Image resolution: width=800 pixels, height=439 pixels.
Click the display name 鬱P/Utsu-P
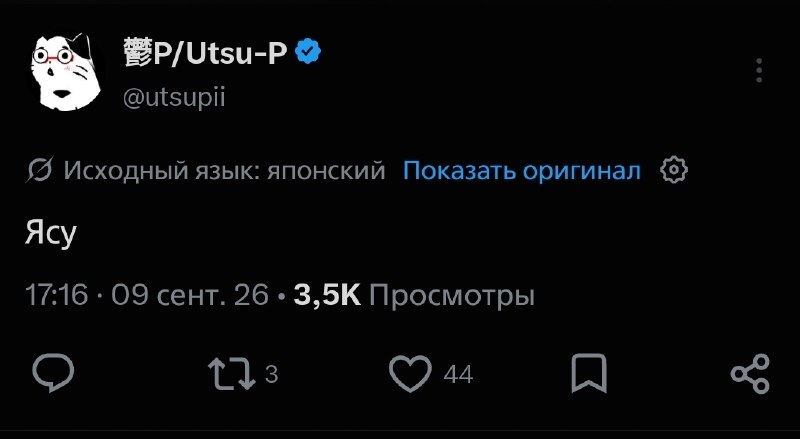(x=205, y=52)
